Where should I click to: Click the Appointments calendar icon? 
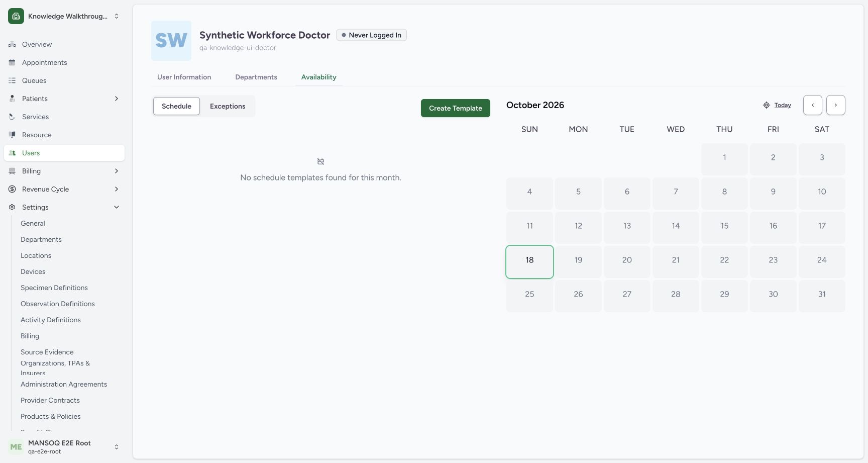click(x=12, y=62)
